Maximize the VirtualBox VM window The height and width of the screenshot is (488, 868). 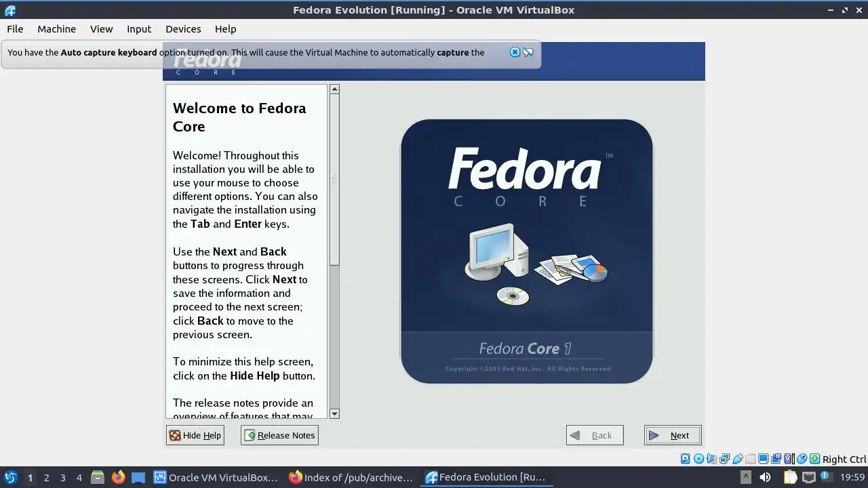click(845, 10)
